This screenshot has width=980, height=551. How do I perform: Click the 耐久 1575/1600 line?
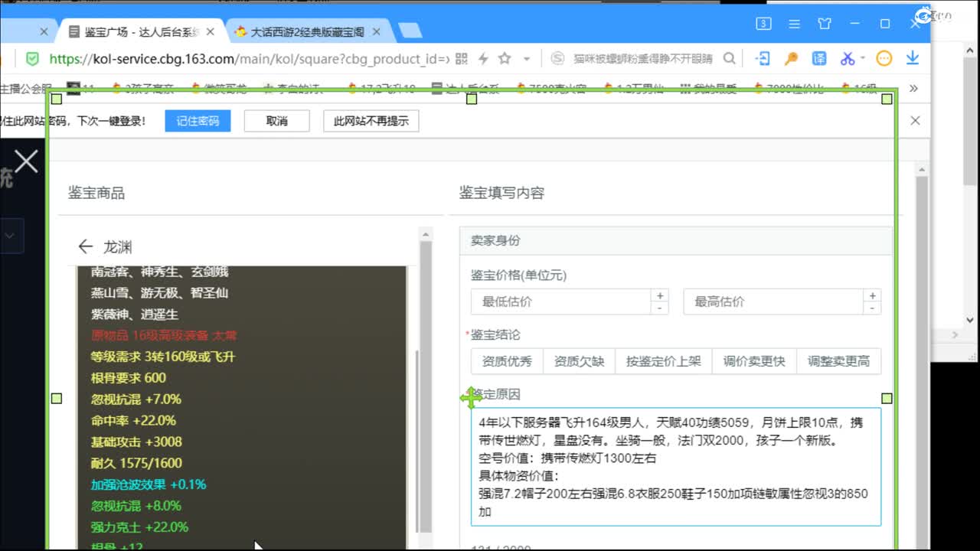[136, 463]
